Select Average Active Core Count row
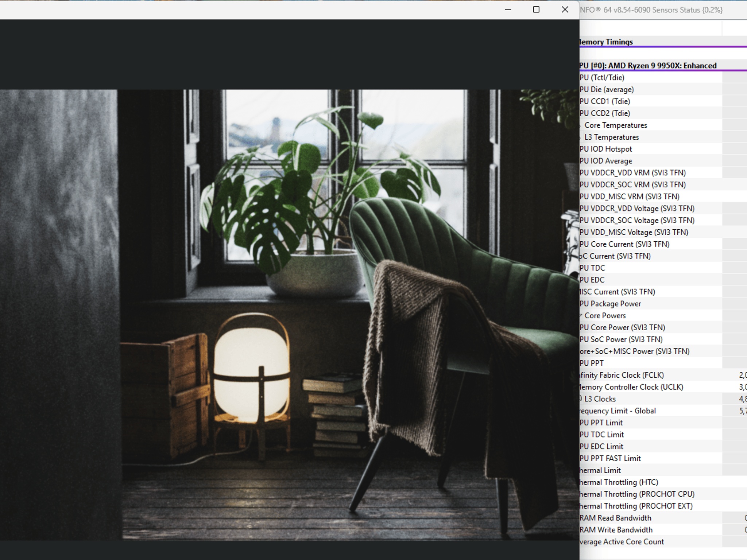Viewport: 747px width, 560px height. (x=663, y=542)
